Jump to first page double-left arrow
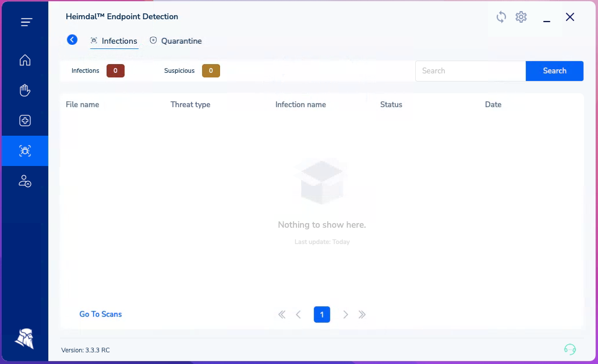Screen dimensions: 598x364 point(282,314)
